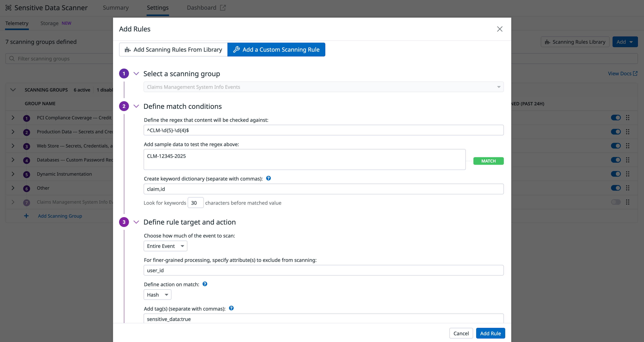Image resolution: width=644 pixels, height=342 pixels.
Task: Click the plus icon for Add Scanning Group
Action: click(26, 216)
